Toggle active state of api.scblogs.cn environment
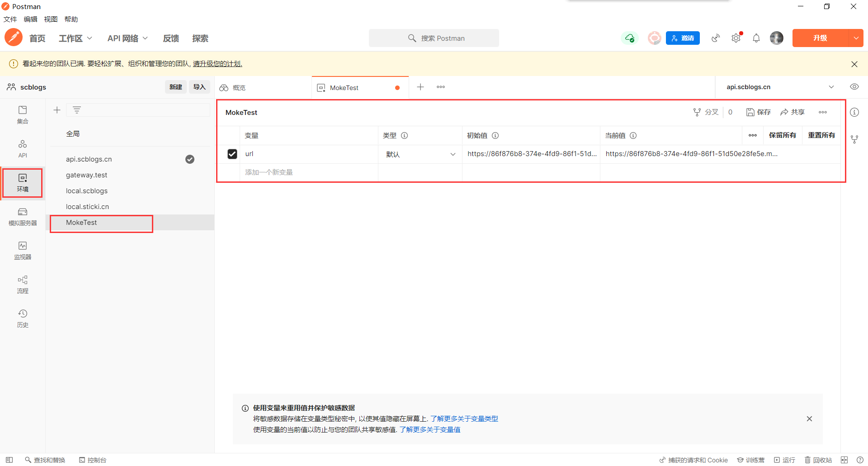Viewport: 868px width, 466px height. tap(190, 159)
